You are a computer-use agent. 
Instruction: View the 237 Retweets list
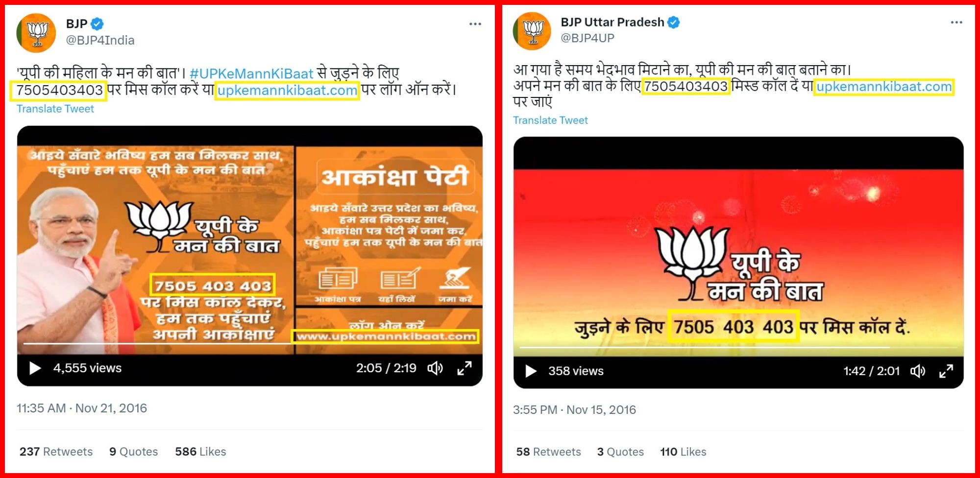point(56,451)
